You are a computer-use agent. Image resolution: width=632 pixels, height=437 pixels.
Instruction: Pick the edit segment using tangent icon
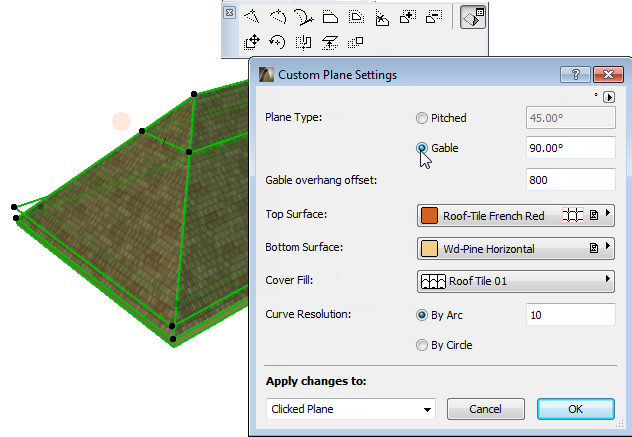(x=304, y=17)
